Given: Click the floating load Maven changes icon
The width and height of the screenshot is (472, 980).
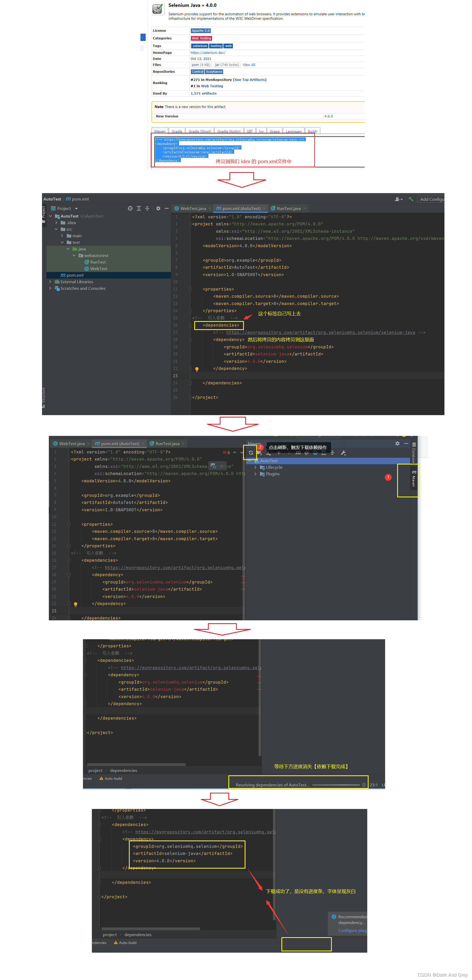Looking at the screenshot, I should pyautogui.click(x=214, y=466).
